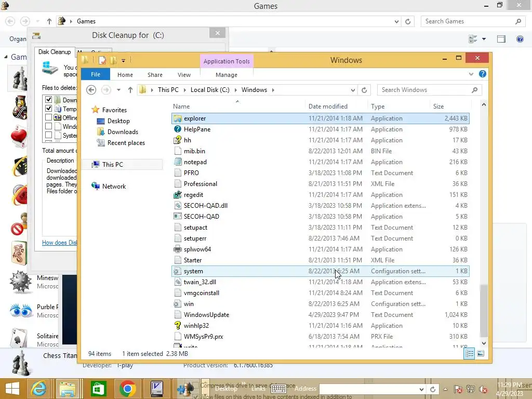Expand breadcrumb arrow after This PC
The width and height of the screenshot is (532, 399).
click(x=184, y=90)
